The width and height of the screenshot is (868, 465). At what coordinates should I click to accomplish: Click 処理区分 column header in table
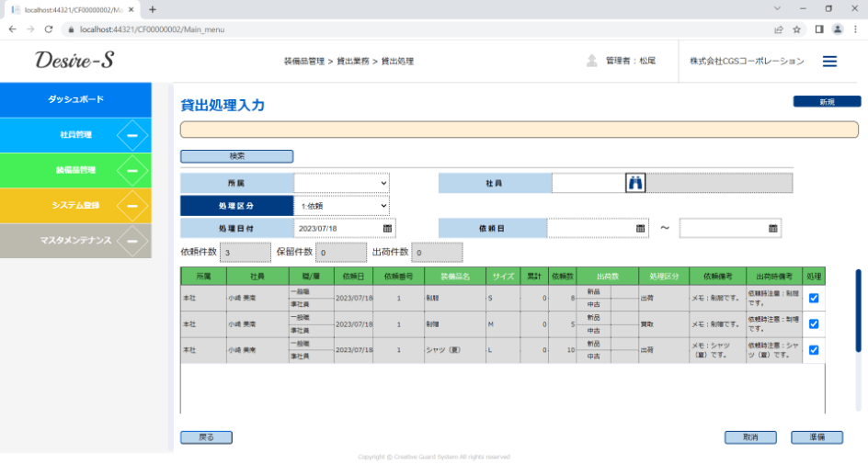[x=664, y=277]
